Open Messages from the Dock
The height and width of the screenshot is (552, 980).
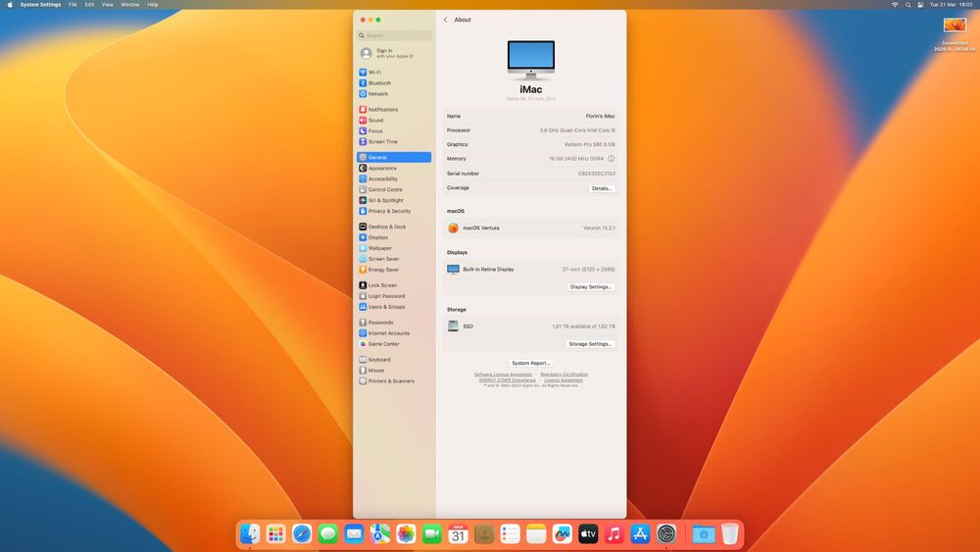[328, 534]
